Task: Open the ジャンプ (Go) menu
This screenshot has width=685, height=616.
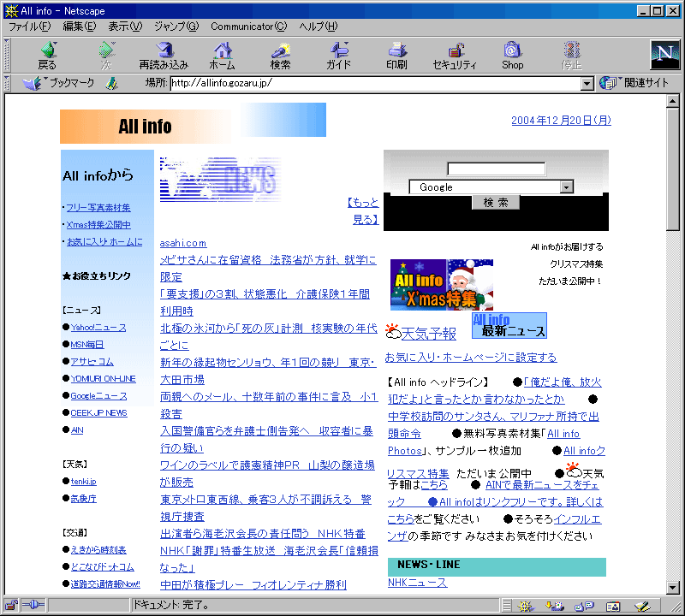Action: coord(176,27)
